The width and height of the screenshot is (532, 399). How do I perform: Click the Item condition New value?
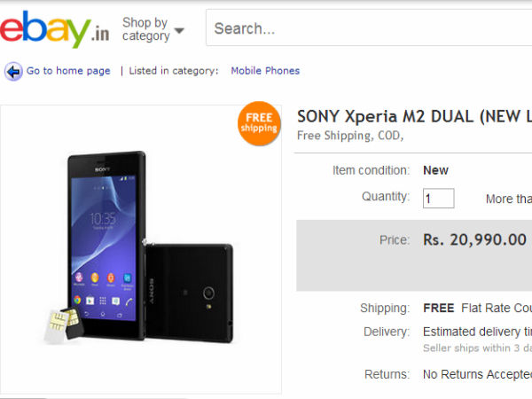coord(435,170)
